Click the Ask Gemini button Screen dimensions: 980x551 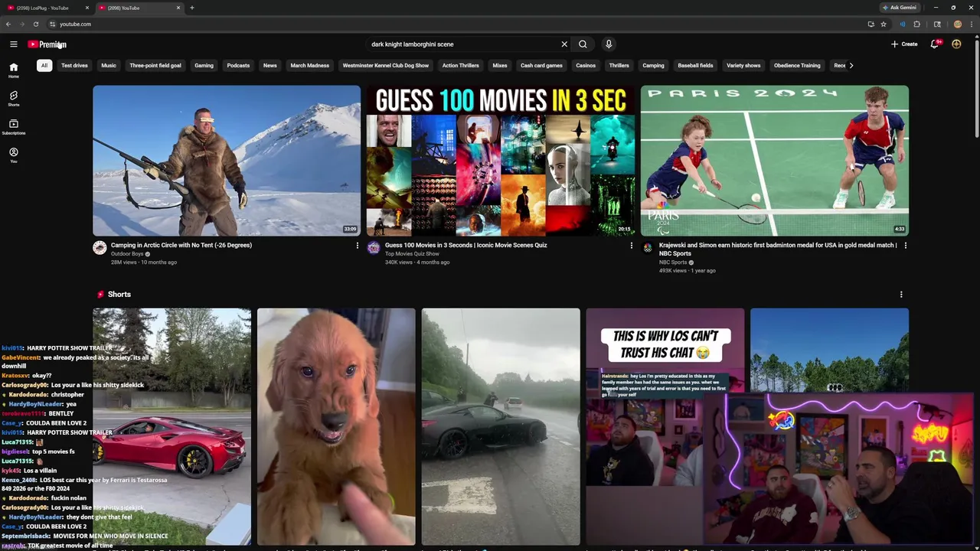900,8
